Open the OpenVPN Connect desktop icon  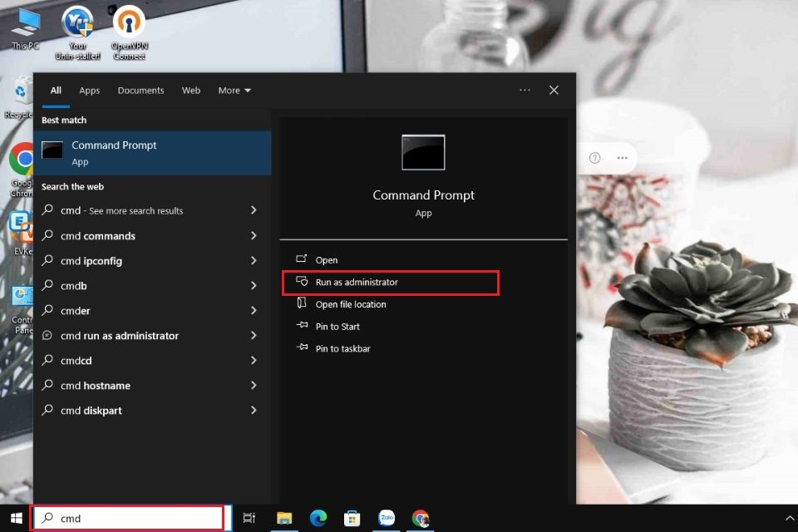click(130, 32)
